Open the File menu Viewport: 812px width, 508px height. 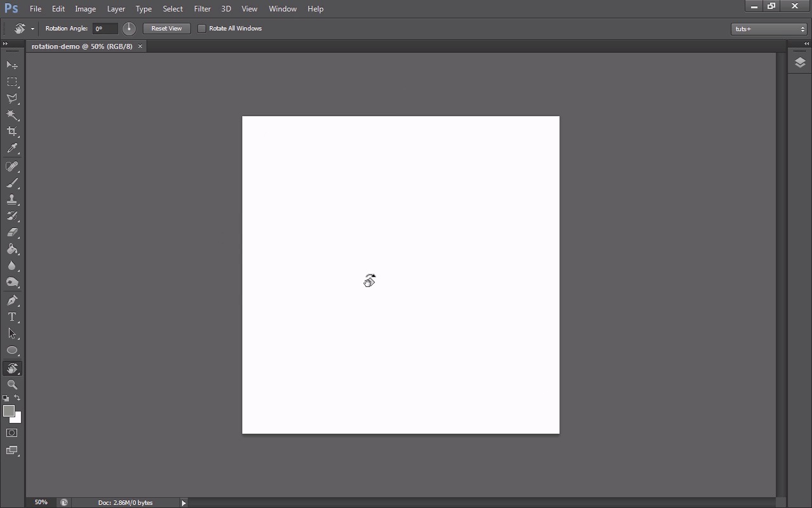36,9
